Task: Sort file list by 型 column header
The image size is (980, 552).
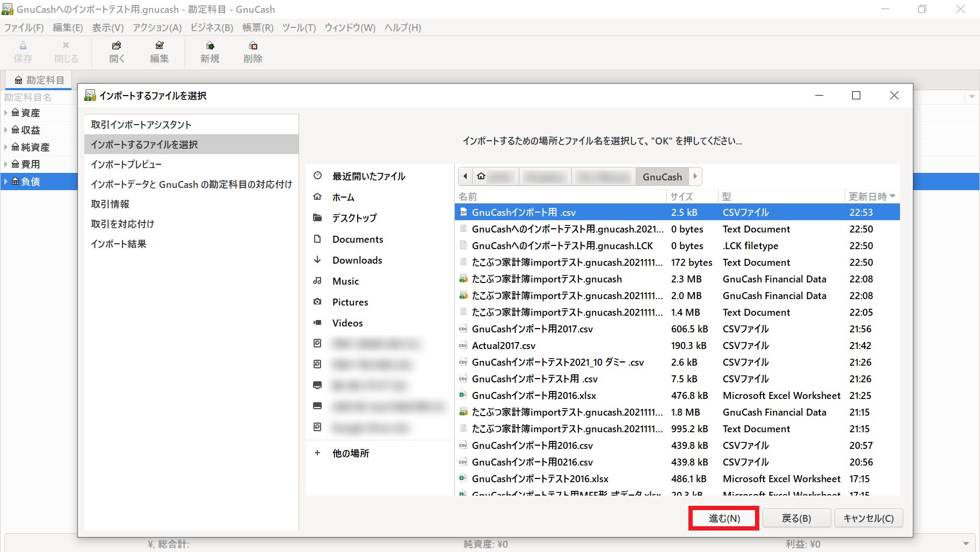Action: coord(781,197)
